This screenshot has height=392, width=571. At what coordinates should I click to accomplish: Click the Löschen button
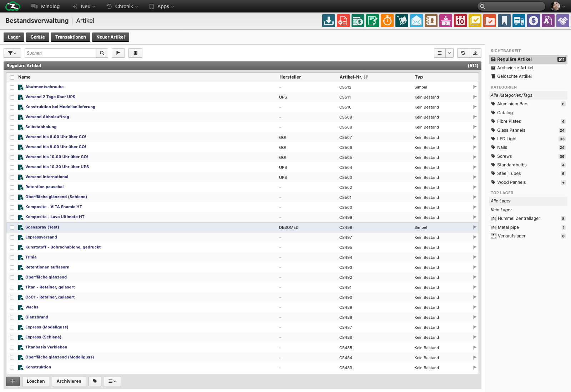36,381
